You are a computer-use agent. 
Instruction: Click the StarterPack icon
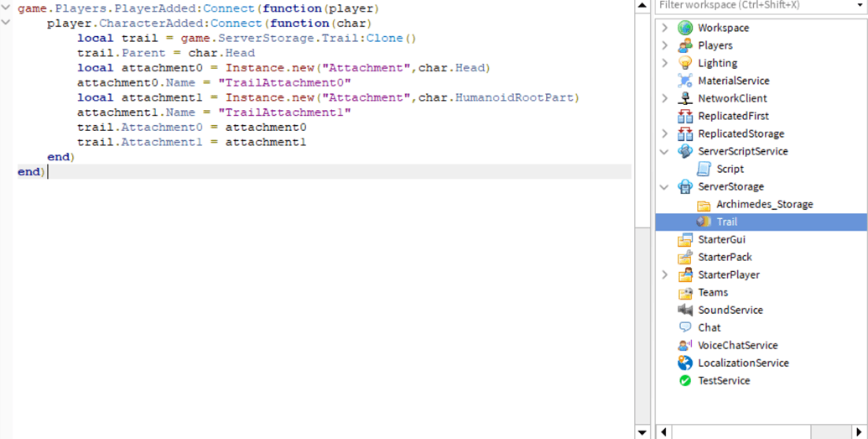click(685, 257)
